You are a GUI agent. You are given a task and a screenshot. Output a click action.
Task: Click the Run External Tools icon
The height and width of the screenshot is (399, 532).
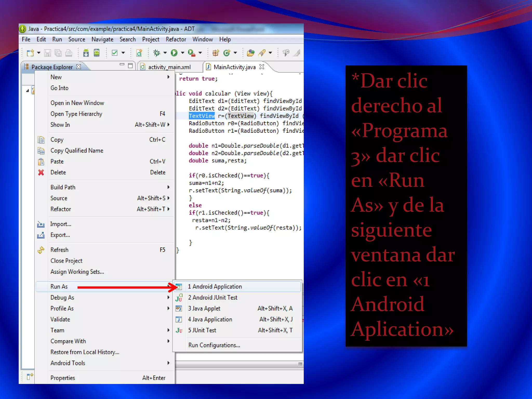[191, 53]
